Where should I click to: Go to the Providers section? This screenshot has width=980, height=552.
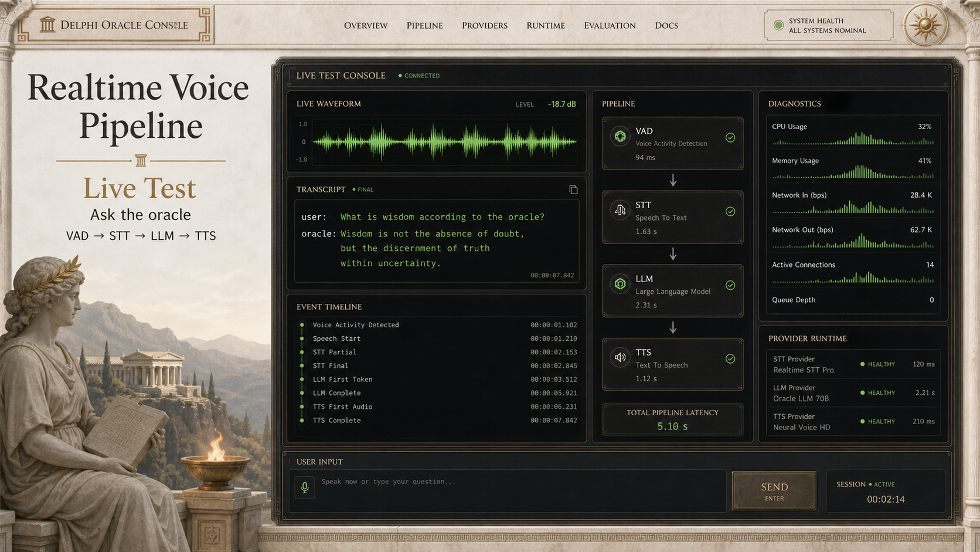[x=485, y=25]
